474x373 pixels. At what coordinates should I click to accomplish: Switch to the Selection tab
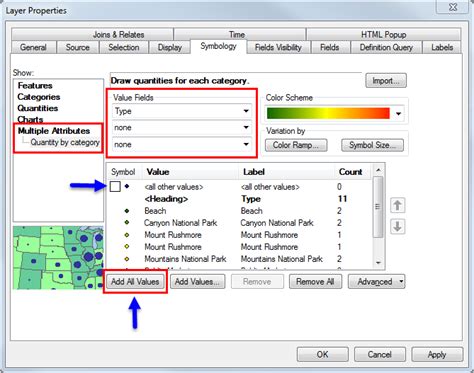[x=124, y=47]
